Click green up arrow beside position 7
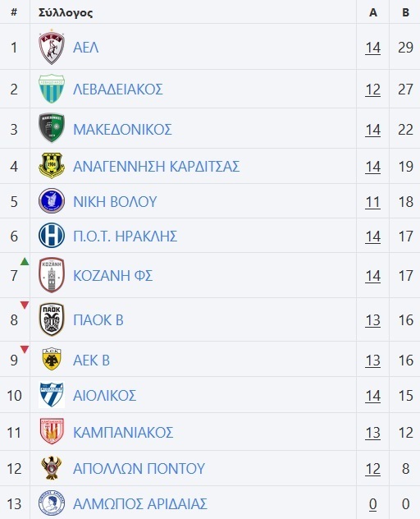This screenshot has width=420, height=519. point(25,261)
